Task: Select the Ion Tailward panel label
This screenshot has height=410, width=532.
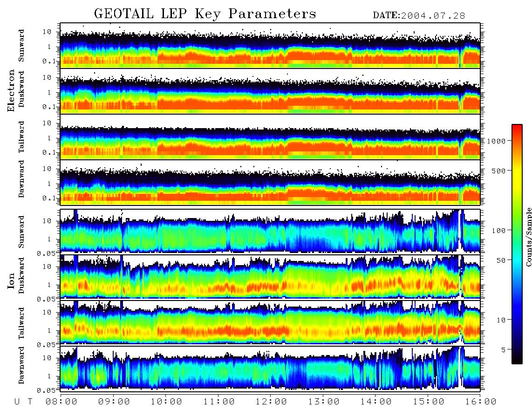Action: tap(21, 323)
